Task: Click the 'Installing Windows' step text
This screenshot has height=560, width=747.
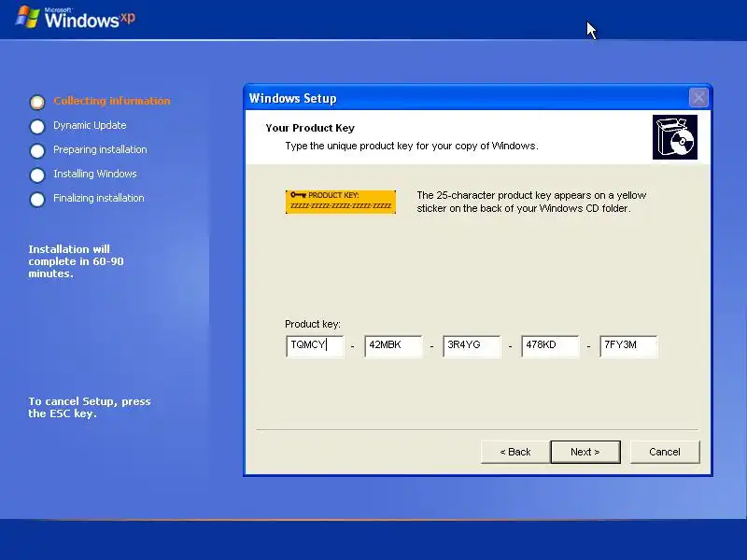Action: click(95, 174)
